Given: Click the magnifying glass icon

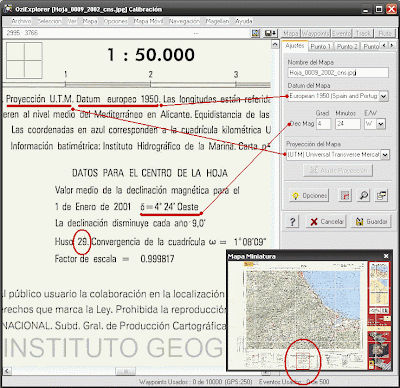Looking at the screenshot, I should [363, 196].
